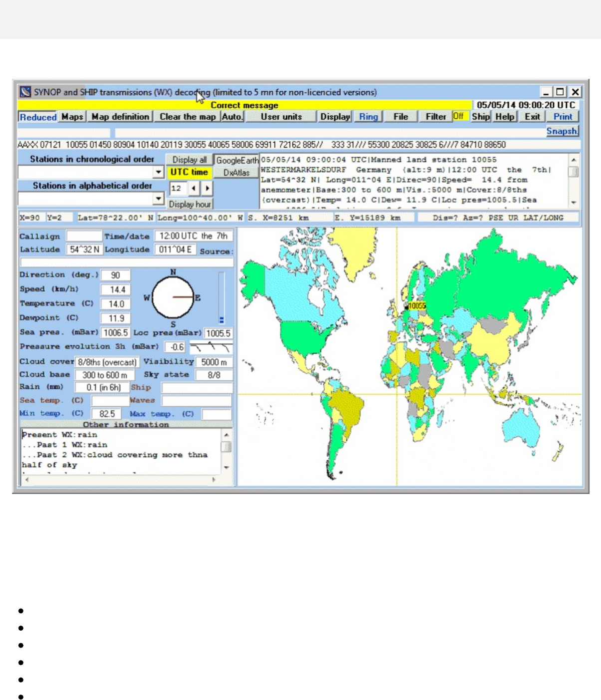Click the Rain field 0.1 (in 6h)
This screenshot has width=601, height=700.
102,387
